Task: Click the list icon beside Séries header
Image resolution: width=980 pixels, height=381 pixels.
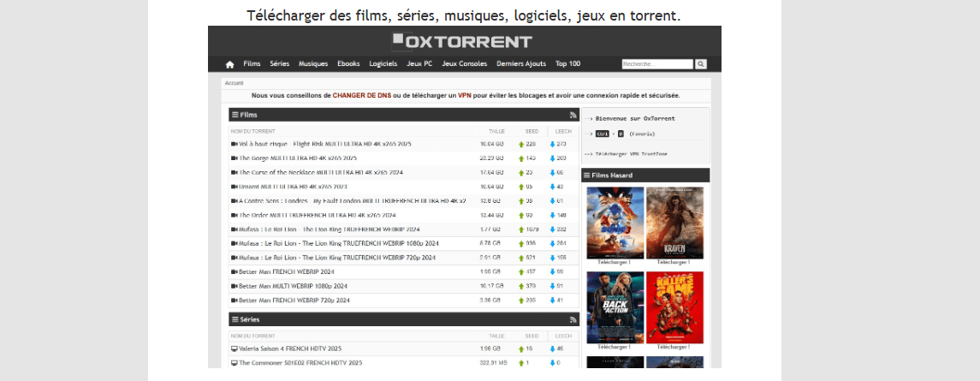Action: (x=235, y=319)
